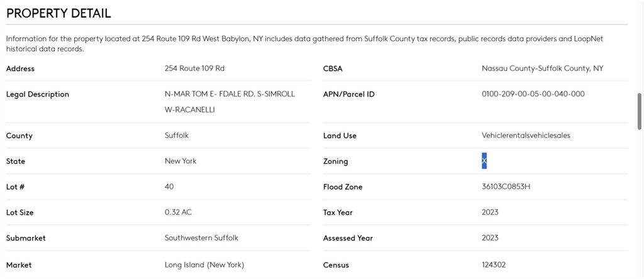This screenshot has height=279, width=644.
Task: Click the highlighted Zoning value X
Action: [484, 161]
